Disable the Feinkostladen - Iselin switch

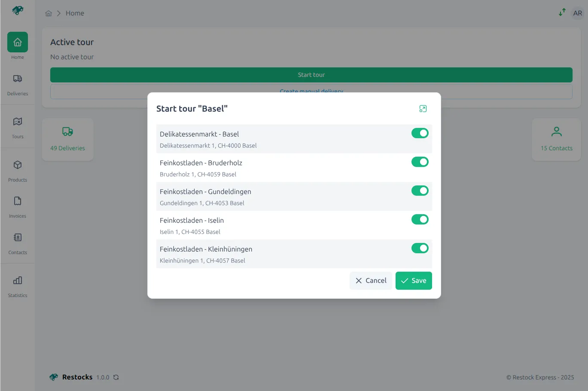[x=420, y=219]
